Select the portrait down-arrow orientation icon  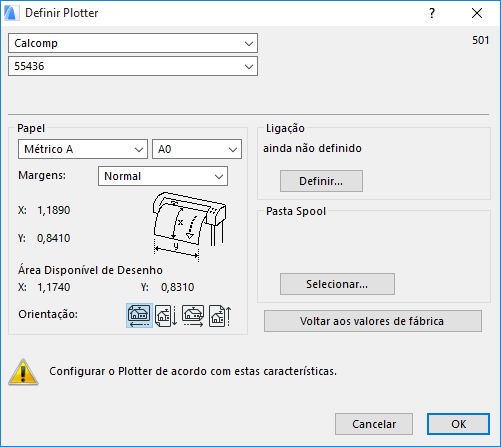tap(166, 315)
